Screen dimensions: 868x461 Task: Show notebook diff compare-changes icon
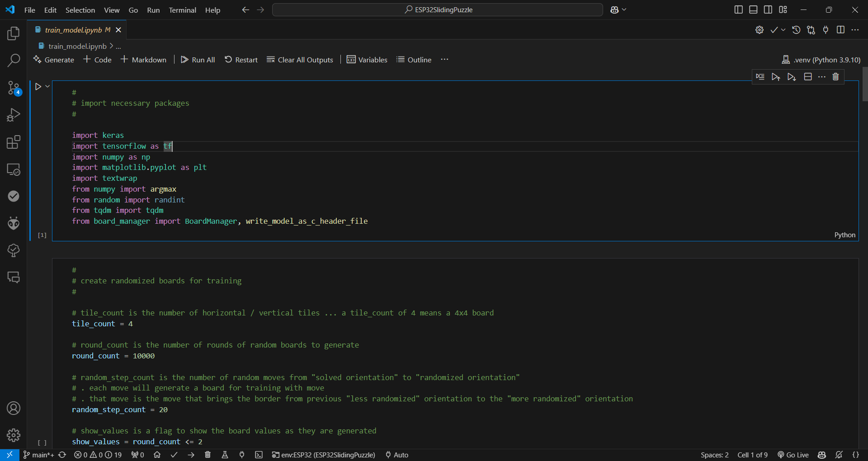(x=811, y=30)
